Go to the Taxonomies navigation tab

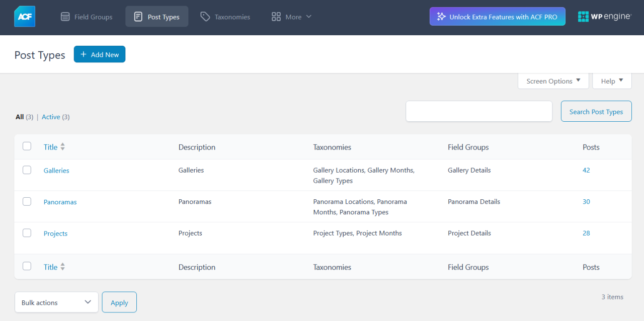(x=225, y=17)
